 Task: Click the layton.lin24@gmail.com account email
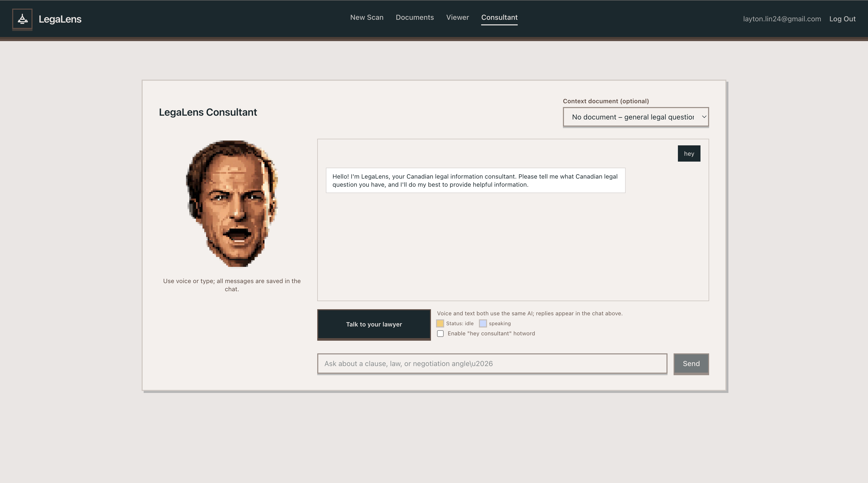(x=782, y=19)
